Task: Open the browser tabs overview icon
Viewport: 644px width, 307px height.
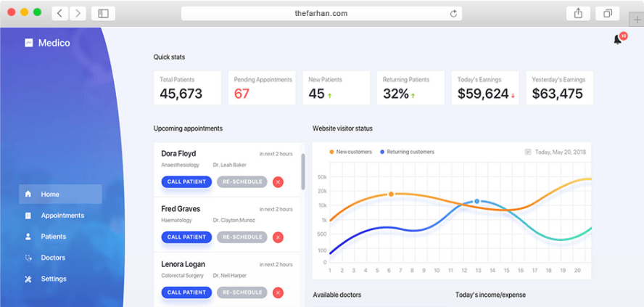Action: [x=606, y=13]
